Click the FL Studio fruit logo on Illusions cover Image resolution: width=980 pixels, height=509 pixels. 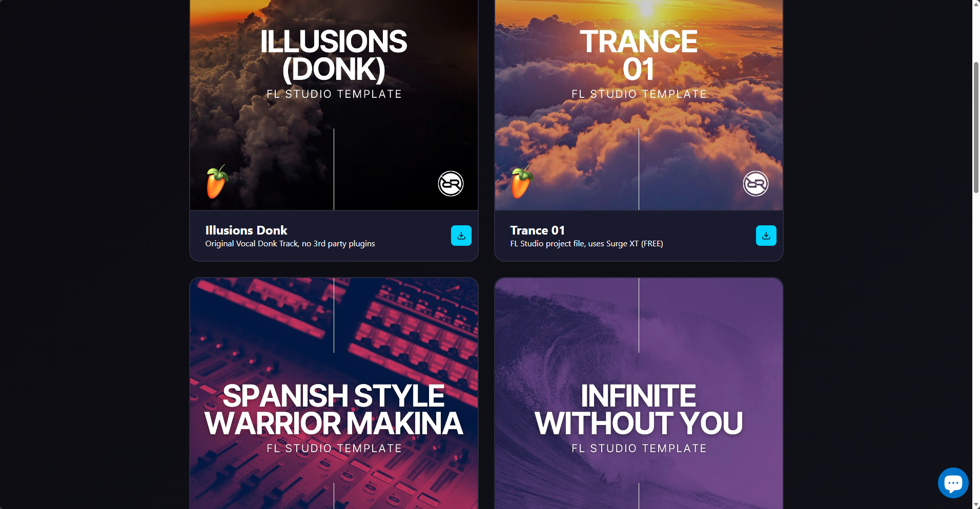click(217, 181)
